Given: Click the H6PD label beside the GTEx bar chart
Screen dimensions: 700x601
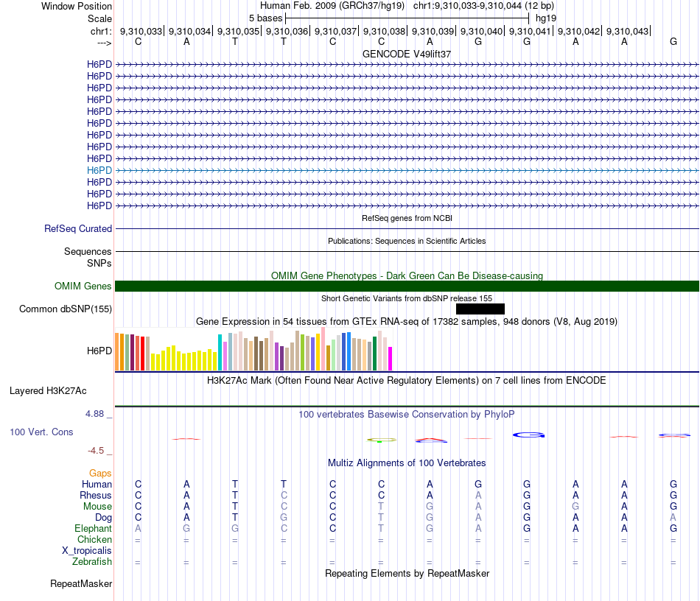Looking at the screenshot, I should [99, 351].
